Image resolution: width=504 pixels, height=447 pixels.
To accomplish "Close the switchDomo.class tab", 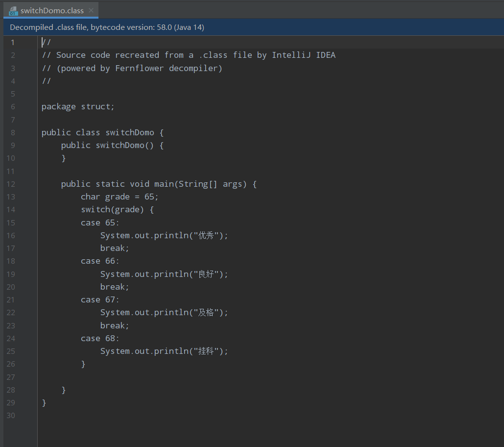I will click(x=91, y=10).
